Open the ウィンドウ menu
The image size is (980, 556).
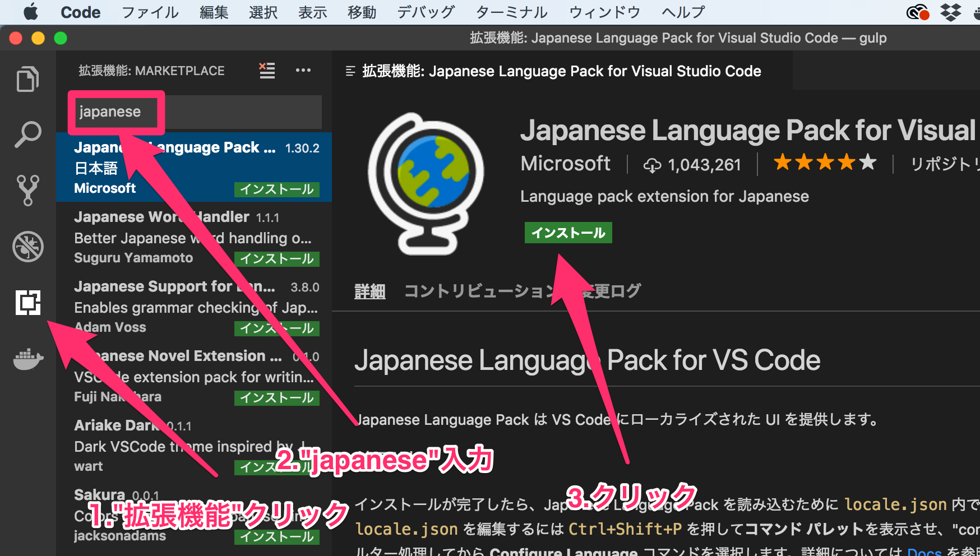pyautogui.click(x=605, y=12)
